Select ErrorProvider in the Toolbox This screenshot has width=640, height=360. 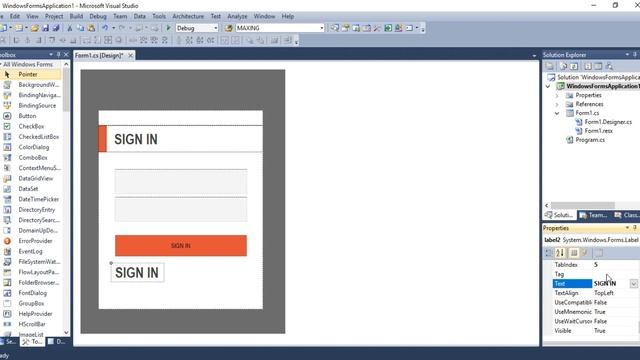click(35, 241)
